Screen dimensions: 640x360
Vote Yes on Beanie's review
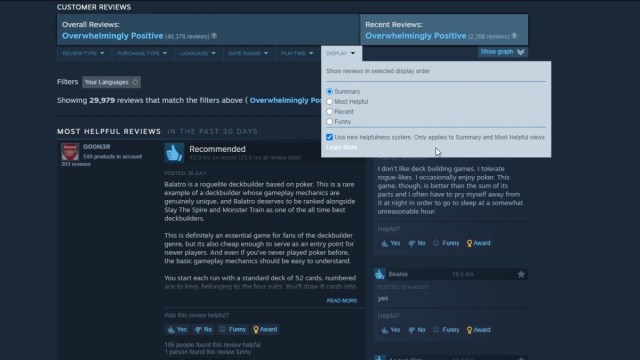[391, 330]
